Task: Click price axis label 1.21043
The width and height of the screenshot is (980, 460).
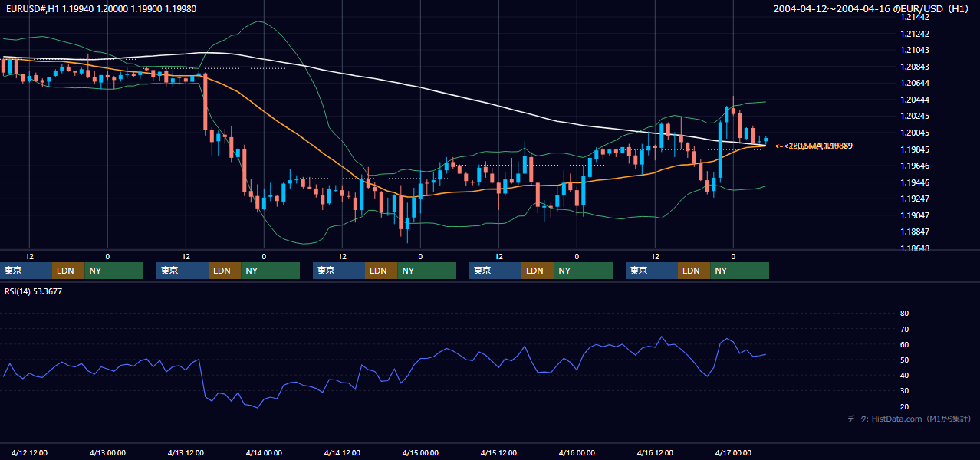Action: (916, 50)
